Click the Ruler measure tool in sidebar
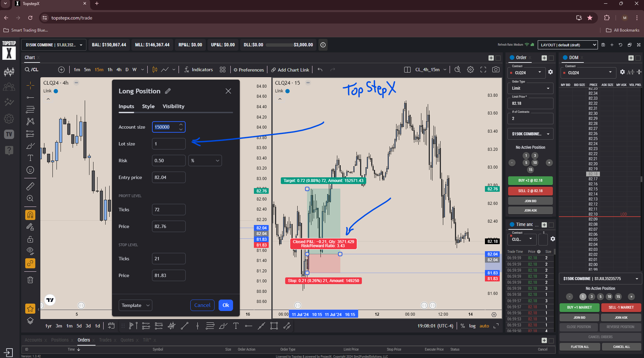 coord(30,186)
